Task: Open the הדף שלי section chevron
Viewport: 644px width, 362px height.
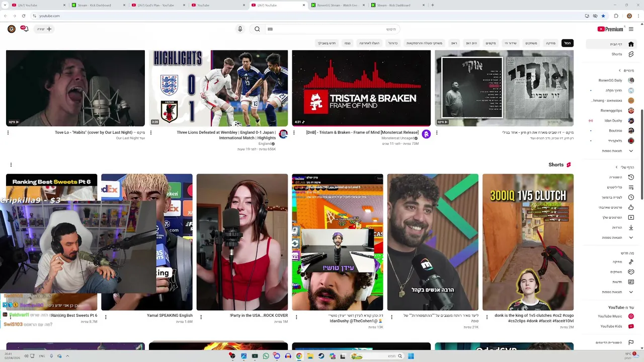Action: click(x=617, y=167)
